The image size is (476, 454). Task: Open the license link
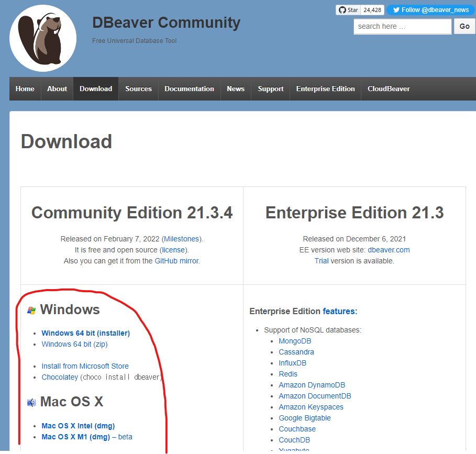click(173, 250)
